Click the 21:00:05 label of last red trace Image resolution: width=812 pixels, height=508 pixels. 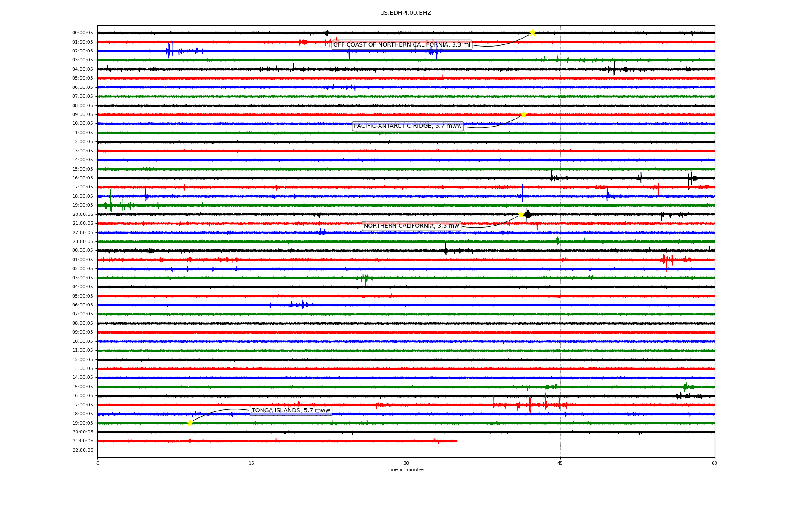(x=82, y=441)
